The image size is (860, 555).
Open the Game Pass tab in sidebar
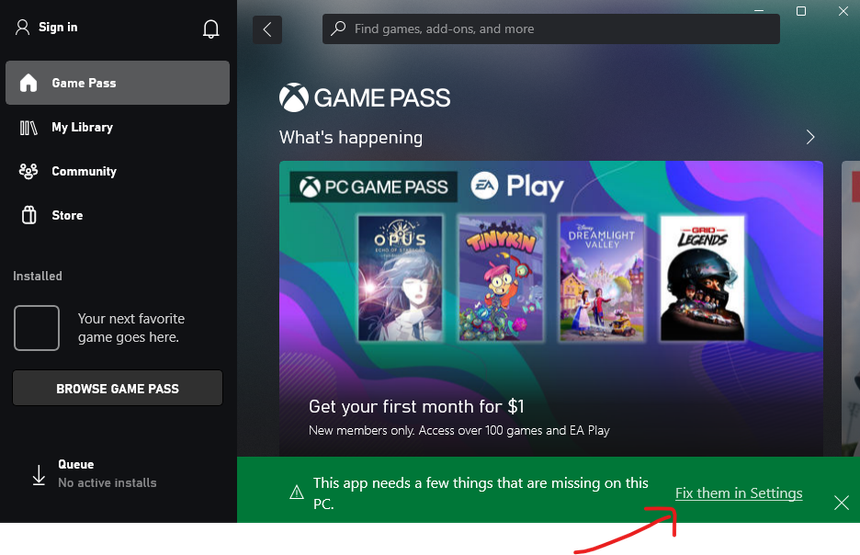coord(117,83)
